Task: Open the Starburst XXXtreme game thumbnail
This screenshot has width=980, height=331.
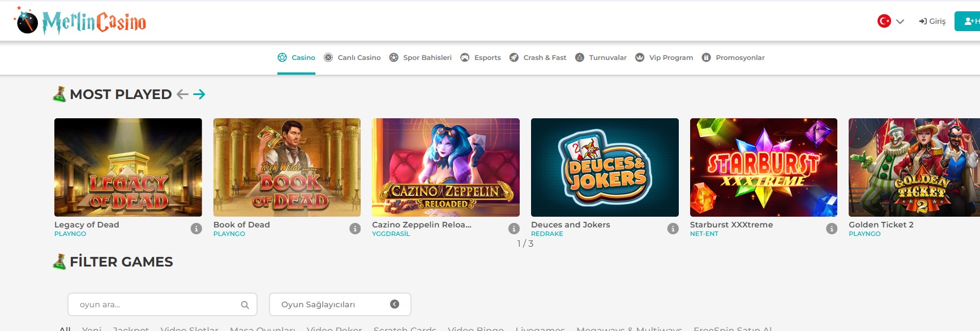Action: (x=763, y=167)
